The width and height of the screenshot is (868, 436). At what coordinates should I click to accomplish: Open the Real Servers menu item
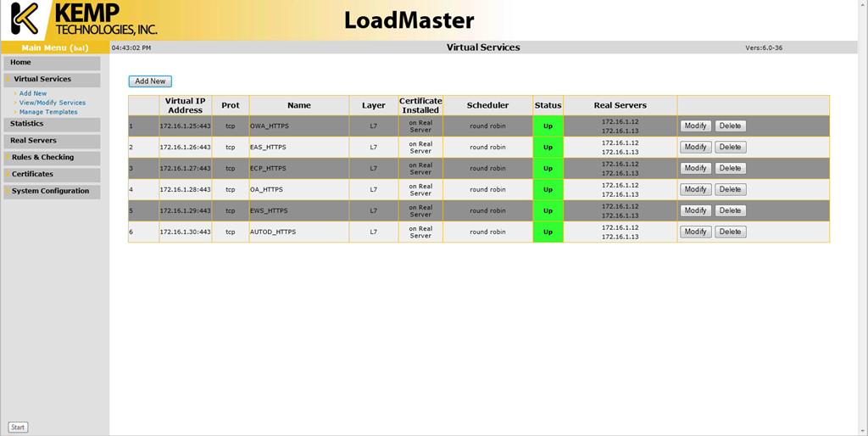(52, 141)
